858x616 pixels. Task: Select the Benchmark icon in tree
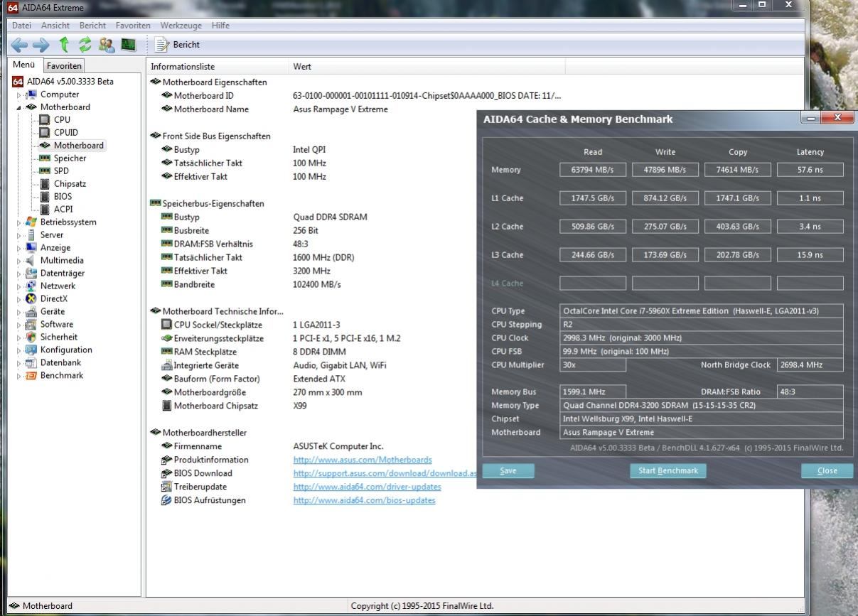31,375
